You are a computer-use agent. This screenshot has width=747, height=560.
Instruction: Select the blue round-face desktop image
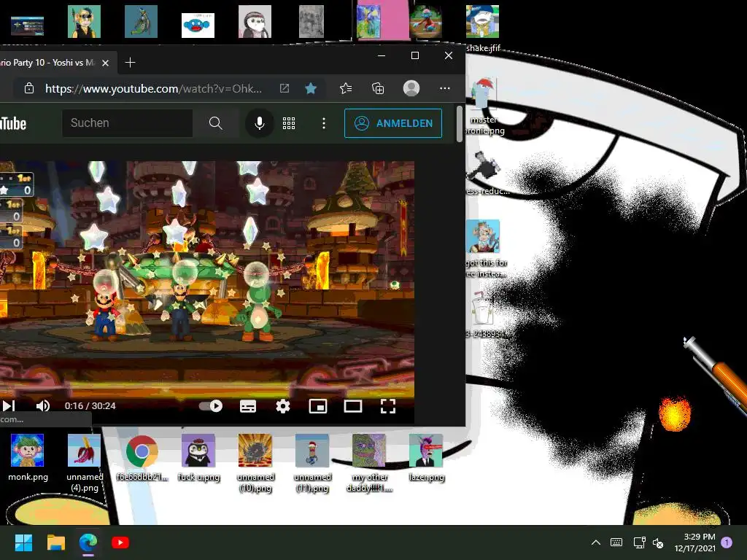pyautogui.click(x=198, y=26)
